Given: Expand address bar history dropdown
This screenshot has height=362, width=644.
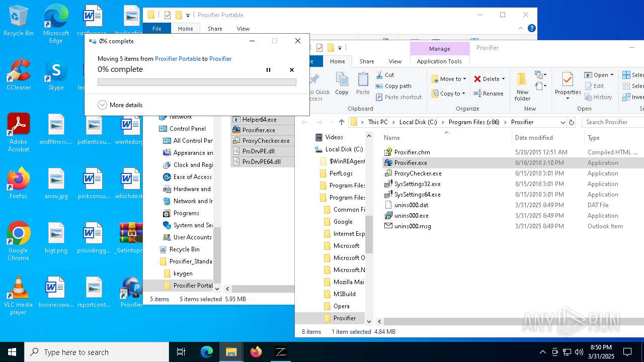Looking at the screenshot, I should pyautogui.click(x=562, y=122).
